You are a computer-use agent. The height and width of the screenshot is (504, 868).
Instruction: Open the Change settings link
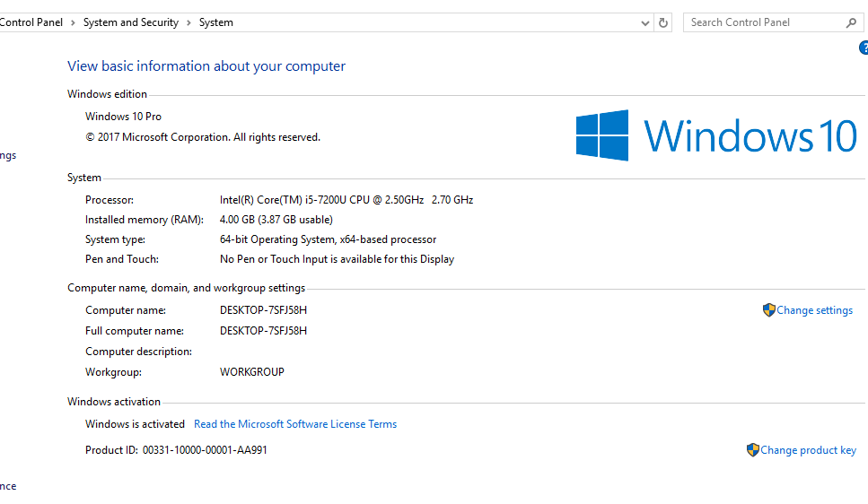pyautogui.click(x=814, y=310)
